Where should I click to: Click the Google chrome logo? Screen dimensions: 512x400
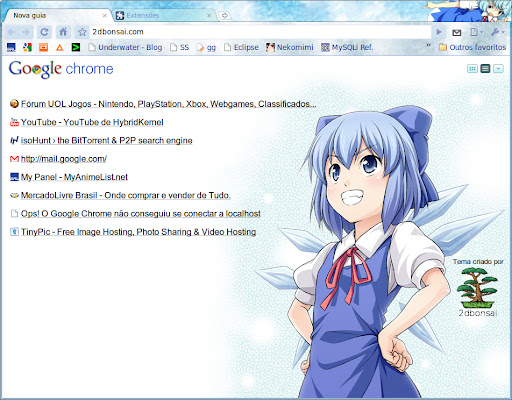[61, 69]
